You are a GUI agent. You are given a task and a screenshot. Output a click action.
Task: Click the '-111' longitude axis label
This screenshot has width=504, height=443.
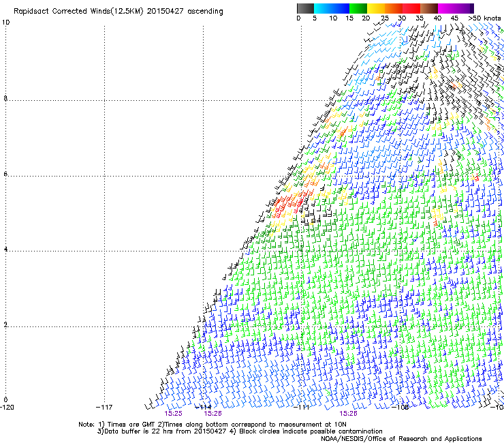tap(302, 408)
